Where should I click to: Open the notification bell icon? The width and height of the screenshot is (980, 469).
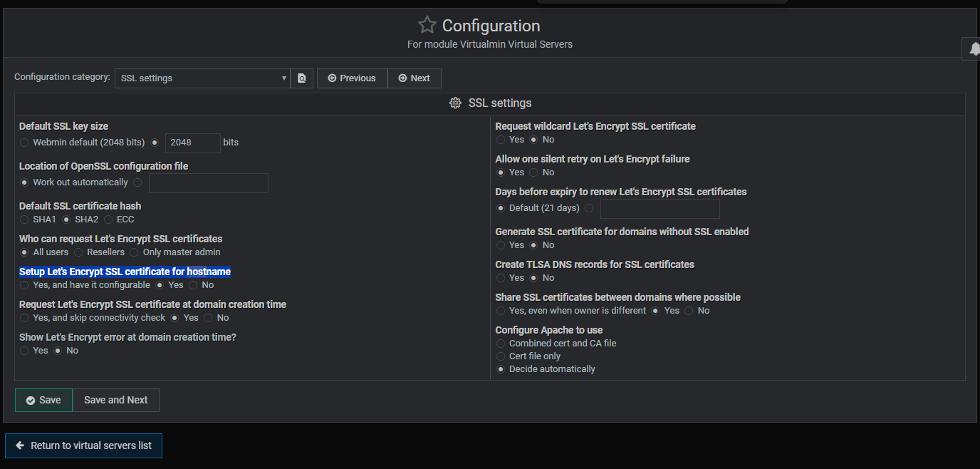pos(974,49)
